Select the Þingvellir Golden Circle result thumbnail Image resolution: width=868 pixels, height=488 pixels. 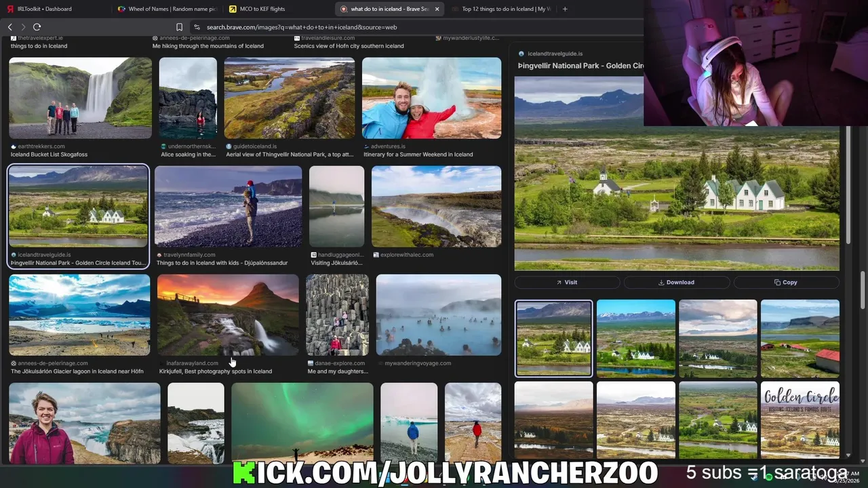click(78, 207)
